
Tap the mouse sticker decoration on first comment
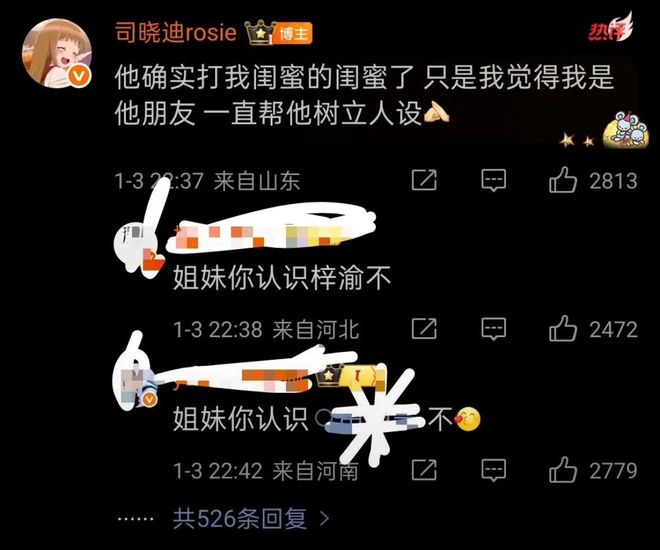tap(625, 130)
